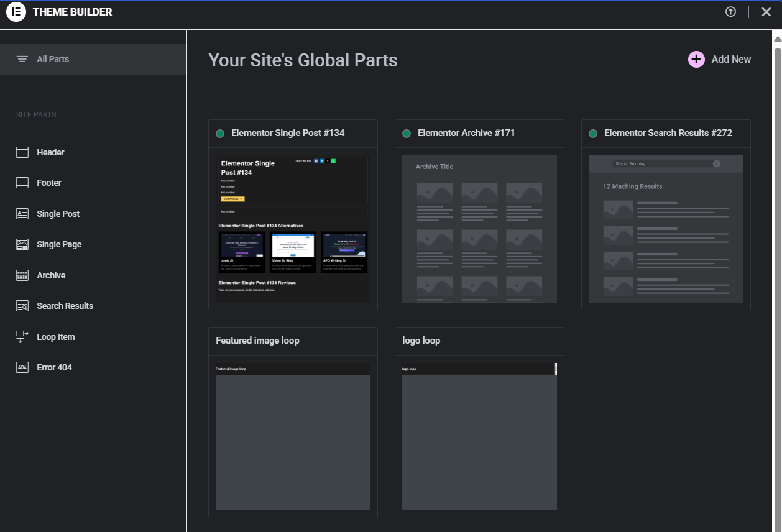
Task: Open the Archive #171 preview thumbnail
Action: click(479, 229)
